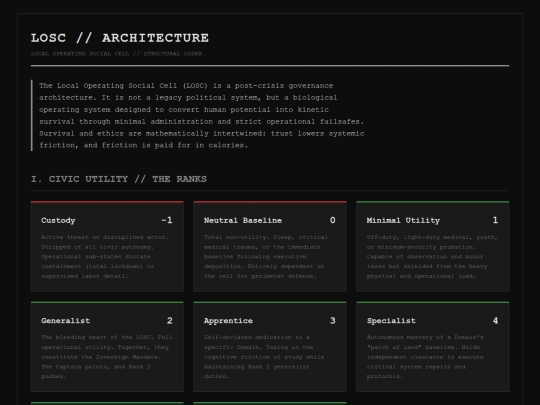Click the rank number 1 on Minimal Utility

click(495, 220)
